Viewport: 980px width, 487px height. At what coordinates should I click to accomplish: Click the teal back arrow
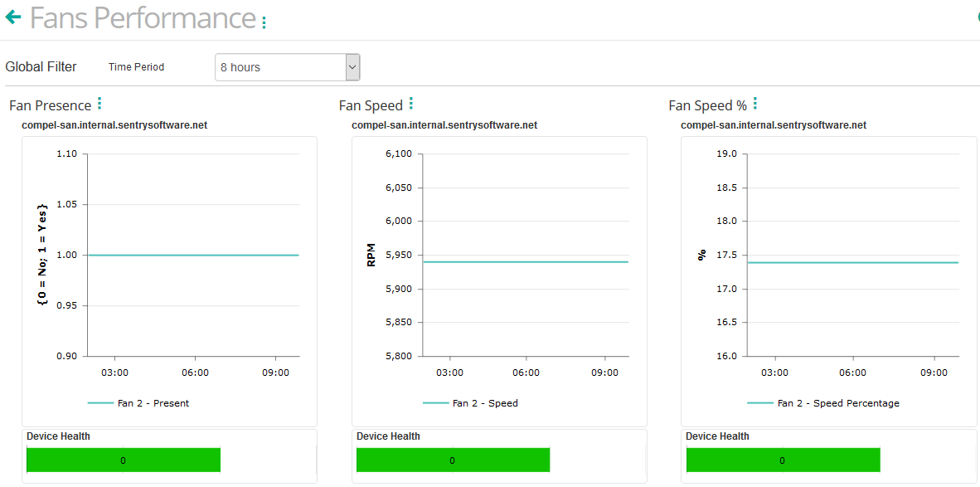(x=12, y=17)
